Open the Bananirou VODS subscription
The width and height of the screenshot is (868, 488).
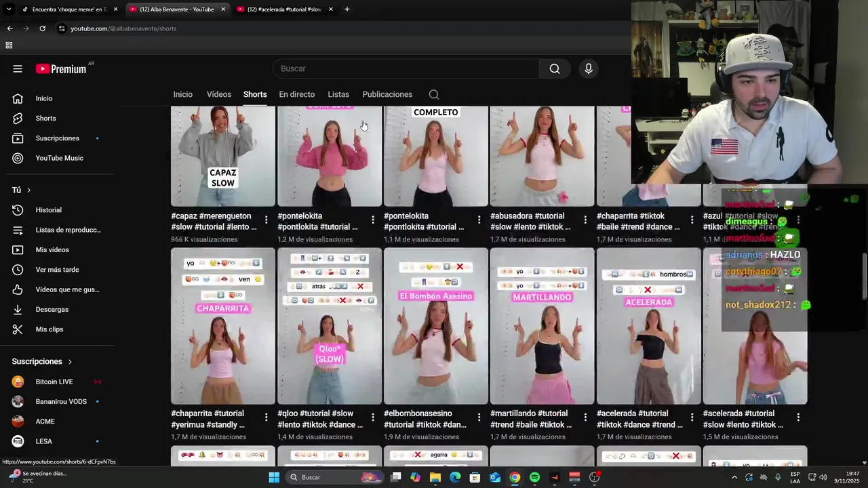click(x=60, y=401)
